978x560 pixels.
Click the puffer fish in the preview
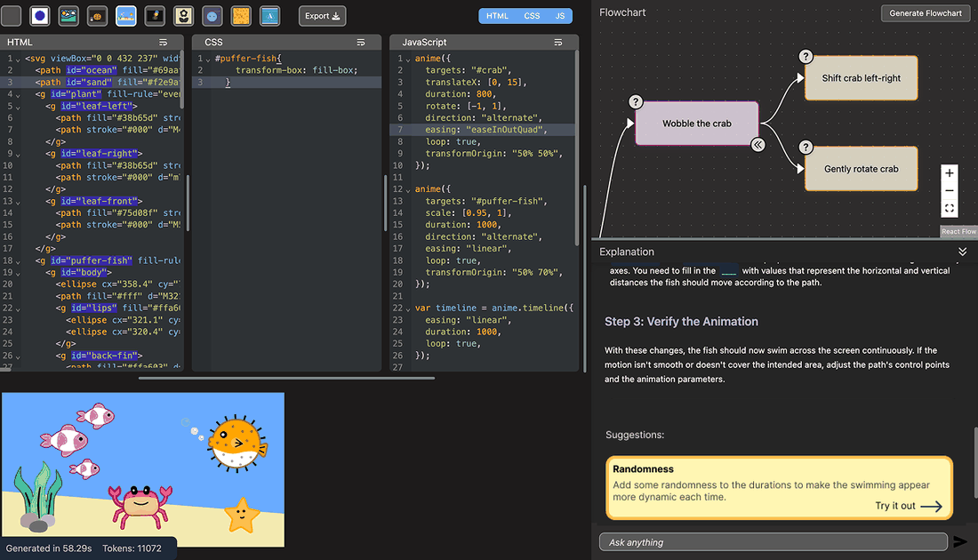[237, 443]
